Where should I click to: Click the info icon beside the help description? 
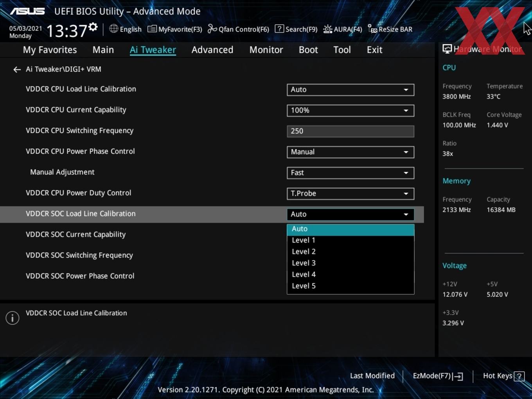tap(13, 318)
